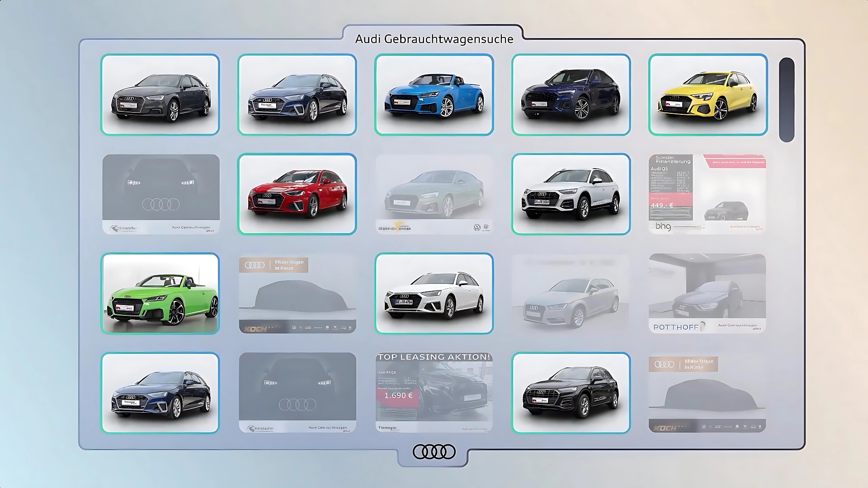Image resolution: width=868 pixels, height=488 pixels.
Task: Select the bottom-left dark blue Avant thumbnail
Action: (160, 392)
